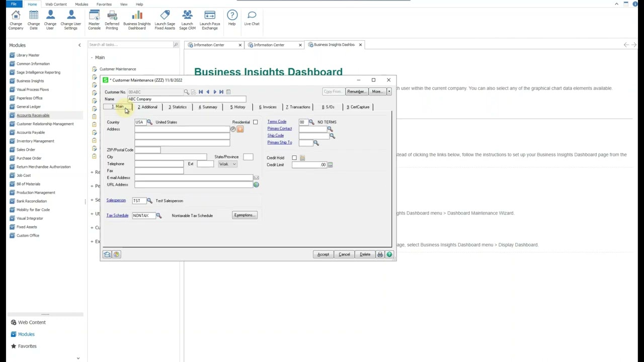The height and width of the screenshot is (362, 644).
Task: Click the Change Date ribbon icon
Action: [34, 20]
